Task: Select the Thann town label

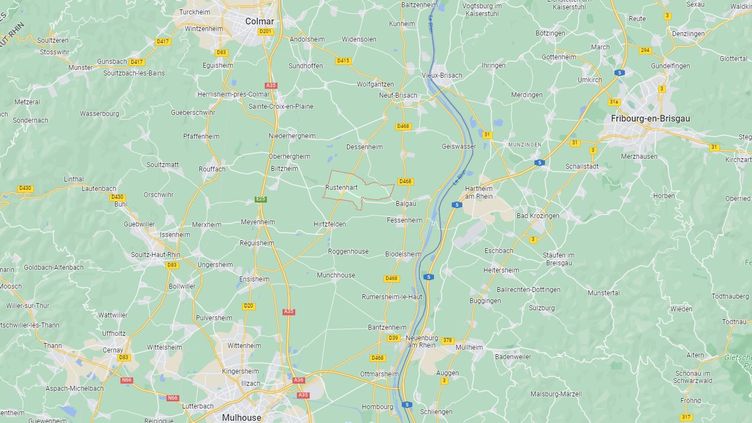Action: (53, 345)
